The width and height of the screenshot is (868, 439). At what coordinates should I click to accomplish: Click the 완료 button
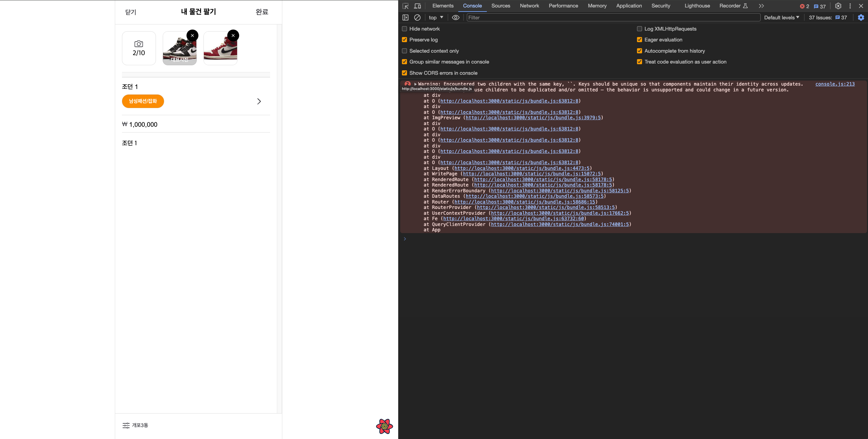(x=262, y=12)
